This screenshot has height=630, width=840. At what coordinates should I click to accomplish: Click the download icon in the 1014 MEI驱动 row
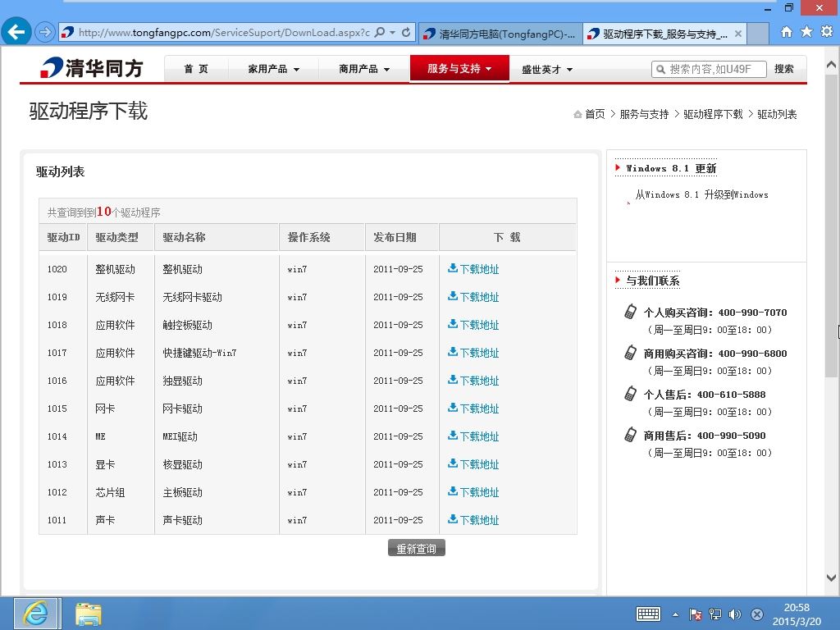[453, 435]
